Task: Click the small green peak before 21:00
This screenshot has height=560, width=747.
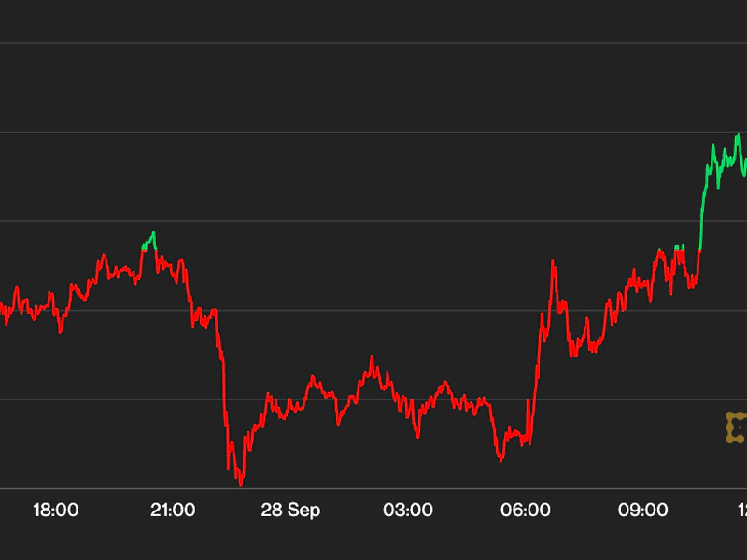Action: pos(153,233)
